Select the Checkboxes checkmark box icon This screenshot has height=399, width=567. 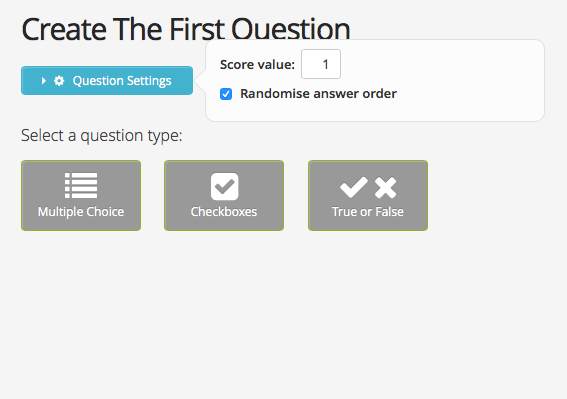tap(225, 186)
